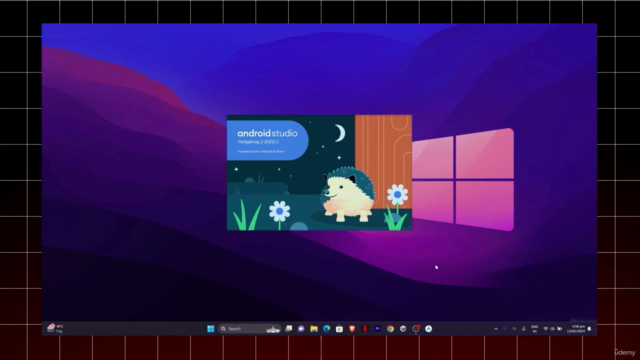Open Premiere Pro from the taskbar

(x=378, y=329)
